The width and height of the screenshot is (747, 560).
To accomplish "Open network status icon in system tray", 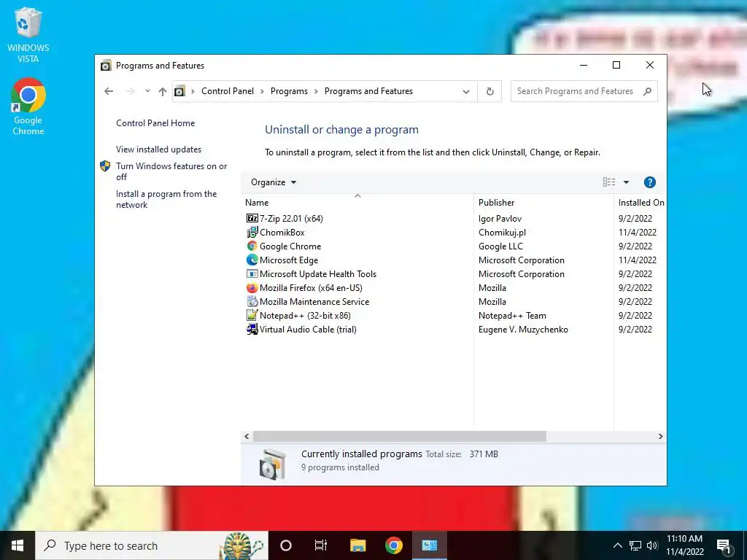I will click(x=635, y=545).
